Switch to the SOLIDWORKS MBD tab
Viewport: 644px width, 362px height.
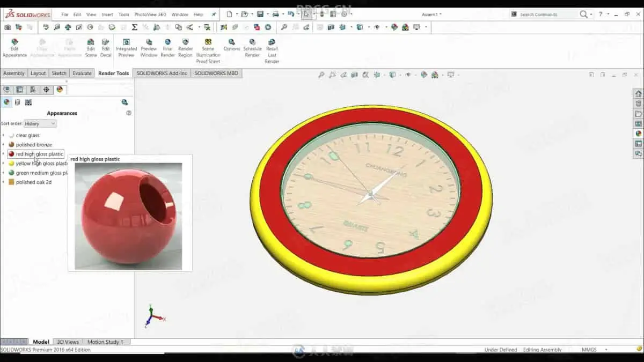[216, 73]
